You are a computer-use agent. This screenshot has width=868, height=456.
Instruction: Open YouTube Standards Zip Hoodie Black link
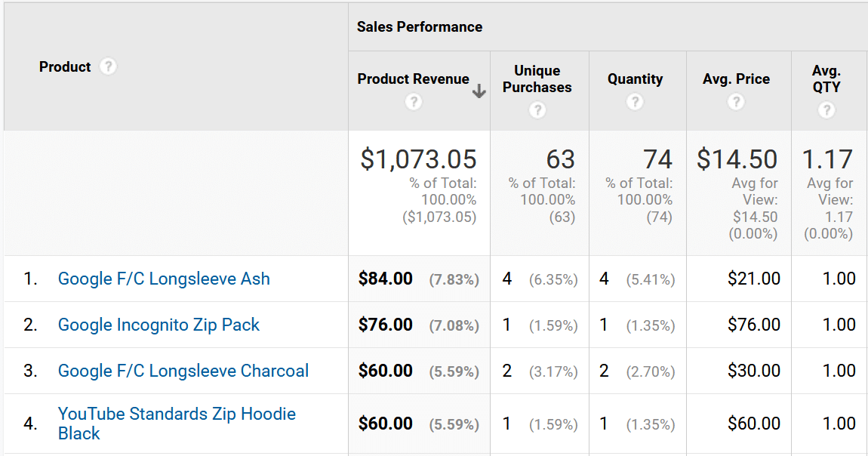click(177, 424)
